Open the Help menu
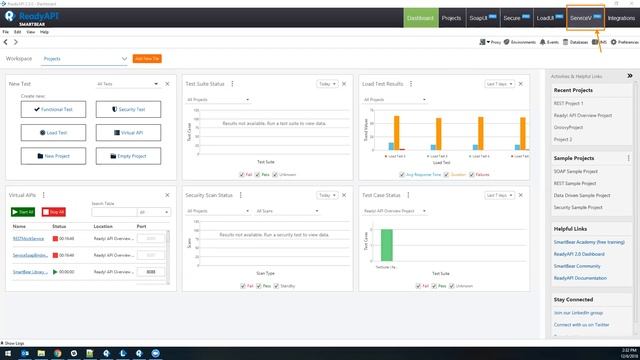Screen dimensions: 640x360 point(44,32)
